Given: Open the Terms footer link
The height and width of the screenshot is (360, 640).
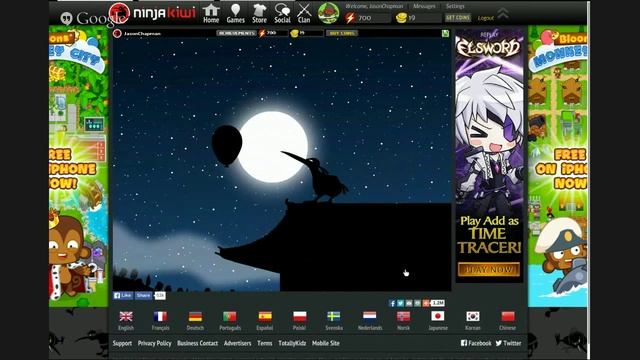Looking at the screenshot, I should pyautogui.click(x=264, y=343).
